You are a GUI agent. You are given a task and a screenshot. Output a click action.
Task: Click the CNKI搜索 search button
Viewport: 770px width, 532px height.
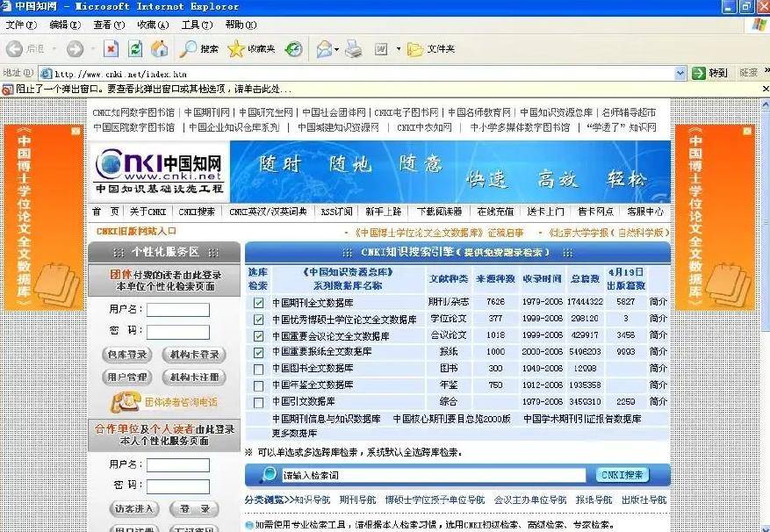click(622, 475)
